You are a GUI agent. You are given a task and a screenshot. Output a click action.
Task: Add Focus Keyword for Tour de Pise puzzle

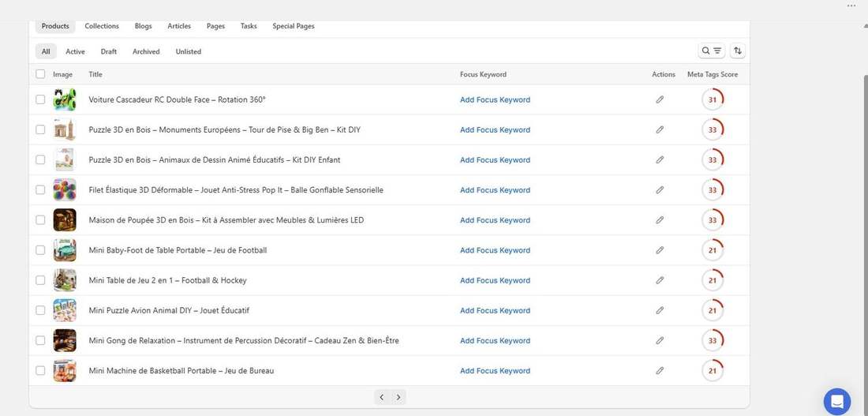pyautogui.click(x=495, y=129)
